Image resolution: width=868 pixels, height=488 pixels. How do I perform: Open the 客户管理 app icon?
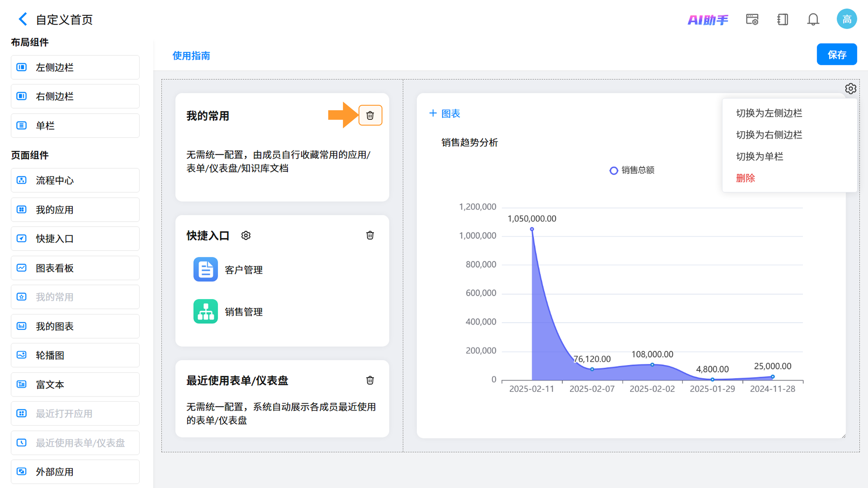[205, 270]
